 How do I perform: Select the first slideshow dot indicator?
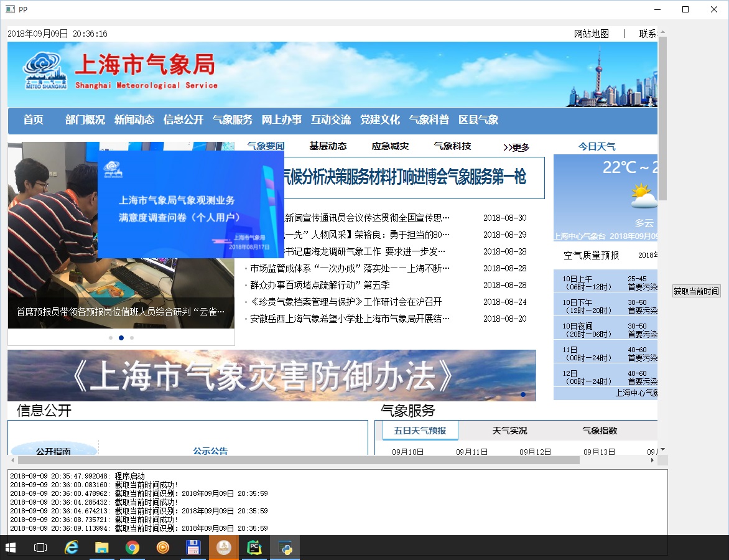[x=111, y=338]
